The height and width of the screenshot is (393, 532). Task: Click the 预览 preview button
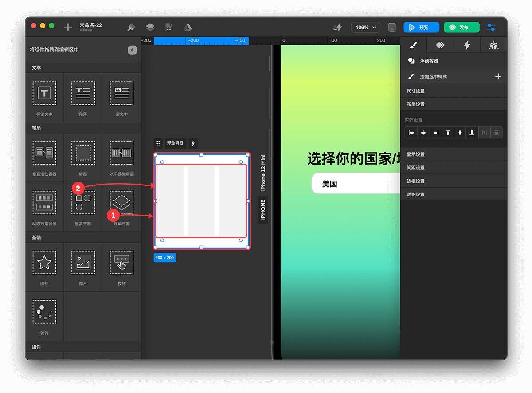[x=421, y=28]
